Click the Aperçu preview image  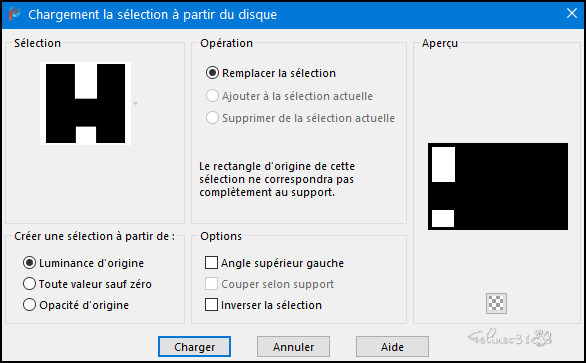pos(498,186)
